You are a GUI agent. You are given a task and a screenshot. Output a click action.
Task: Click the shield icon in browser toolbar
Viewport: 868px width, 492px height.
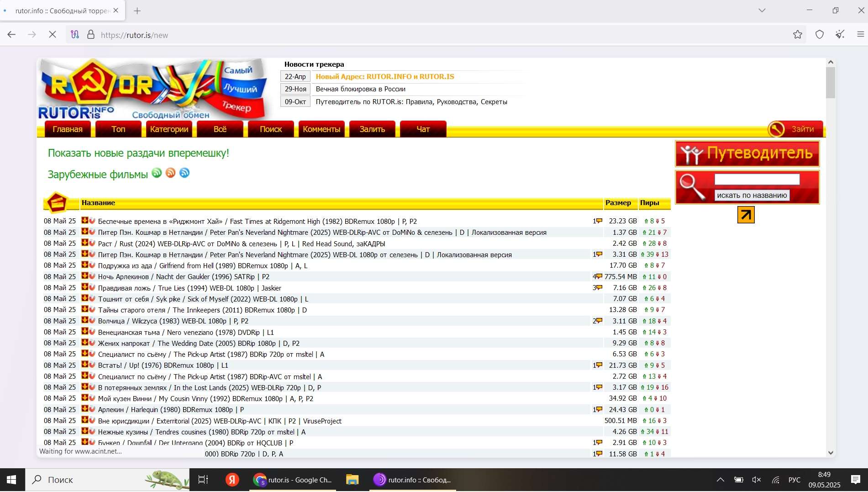(820, 35)
